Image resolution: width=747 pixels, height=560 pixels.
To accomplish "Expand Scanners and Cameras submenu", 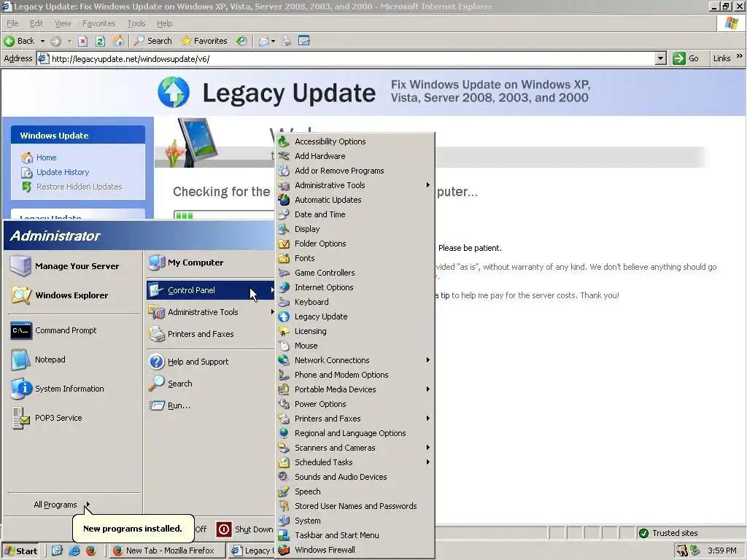I will [427, 448].
